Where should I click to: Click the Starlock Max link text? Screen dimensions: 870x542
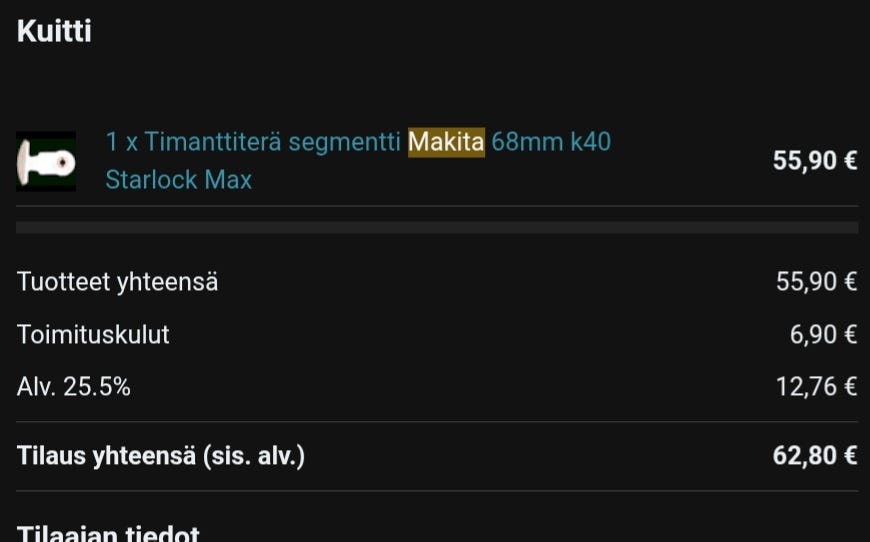[178, 180]
